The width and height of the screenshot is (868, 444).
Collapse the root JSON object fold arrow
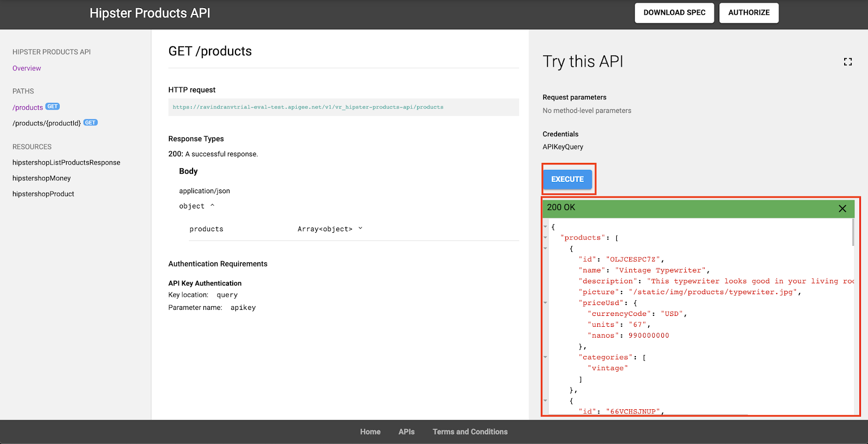click(x=545, y=227)
